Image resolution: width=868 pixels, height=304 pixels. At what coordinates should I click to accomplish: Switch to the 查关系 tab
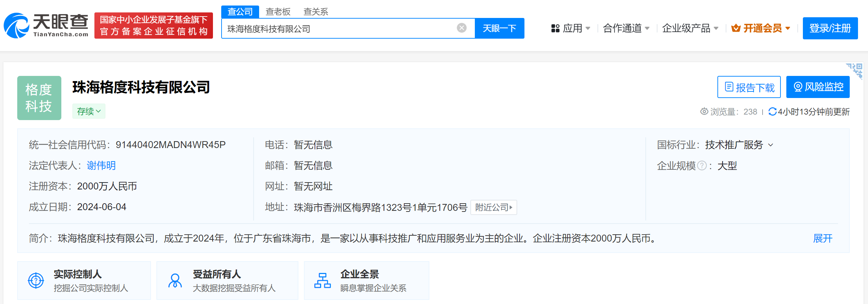click(x=316, y=12)
